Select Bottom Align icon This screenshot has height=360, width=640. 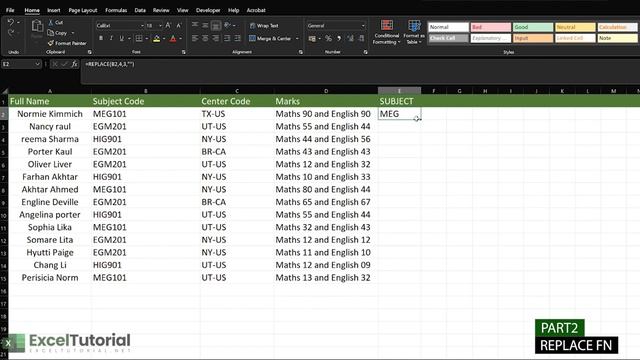coord(216,25)
